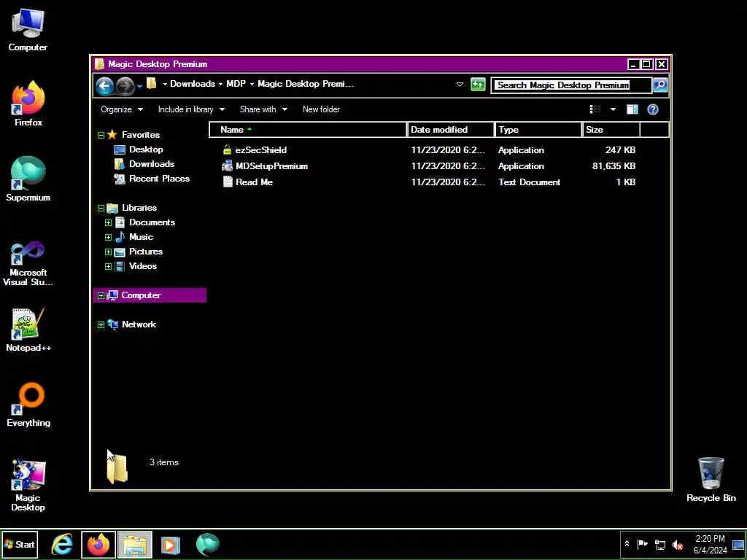Launch Internet Explorer from taskbar
The width and height of the screenshot is (747, 560).
pyautogui.click(x=63, y=544)
